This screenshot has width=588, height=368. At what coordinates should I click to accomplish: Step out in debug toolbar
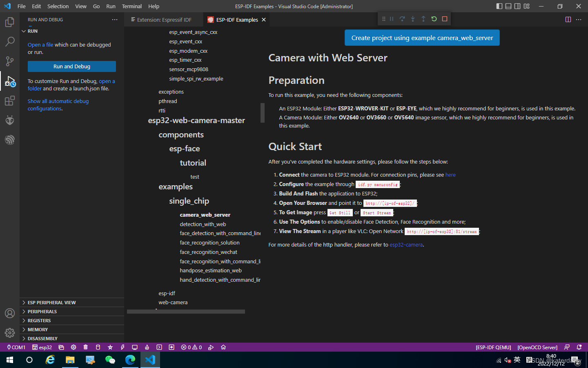[x=423, y=19]
